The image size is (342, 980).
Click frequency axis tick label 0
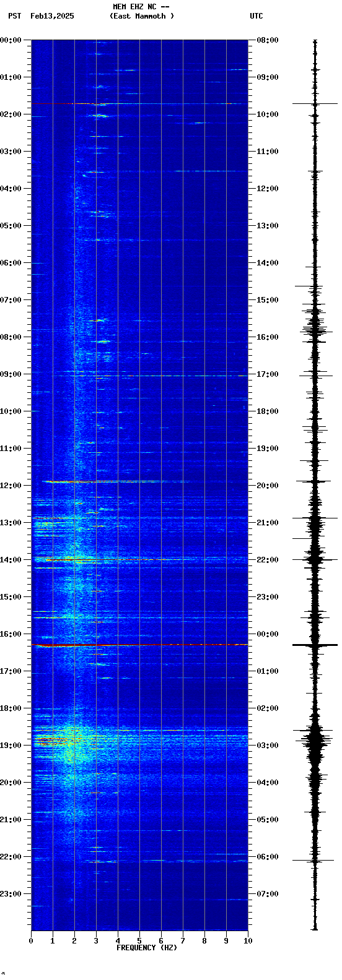coord(31,941)
